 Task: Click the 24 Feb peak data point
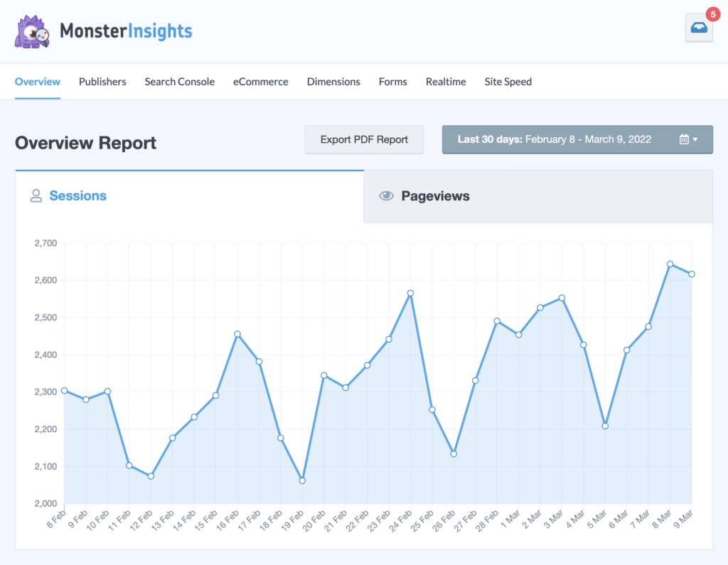coord(411,293)
